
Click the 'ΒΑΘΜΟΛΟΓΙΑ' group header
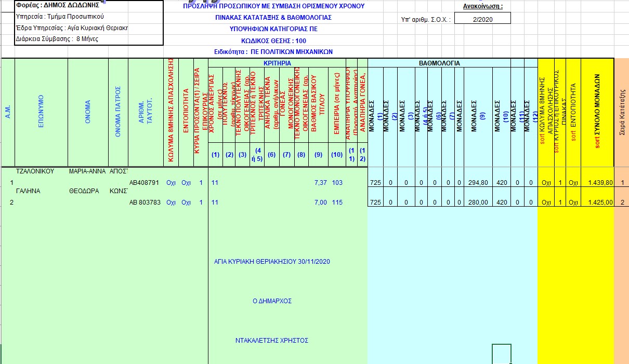[439, 63]
